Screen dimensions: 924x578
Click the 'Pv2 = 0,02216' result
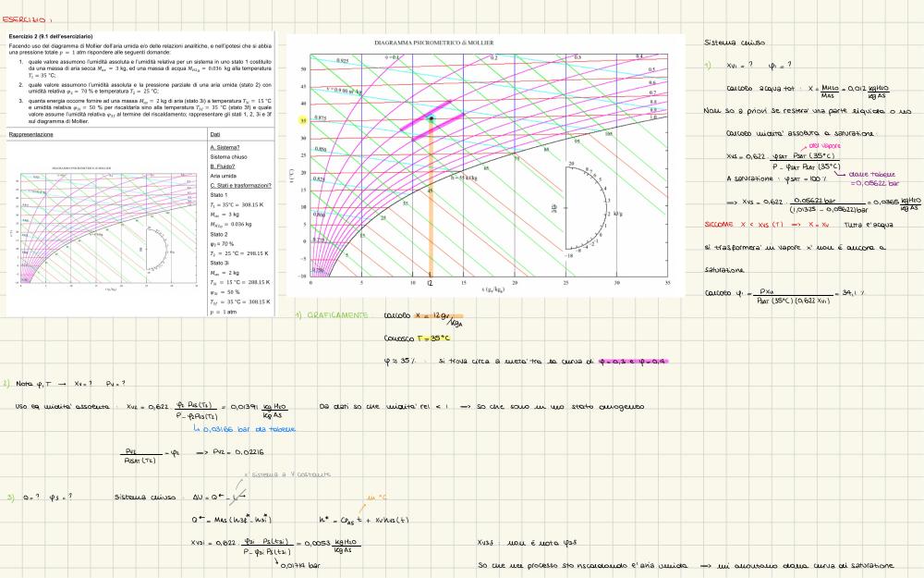point(237,452)
